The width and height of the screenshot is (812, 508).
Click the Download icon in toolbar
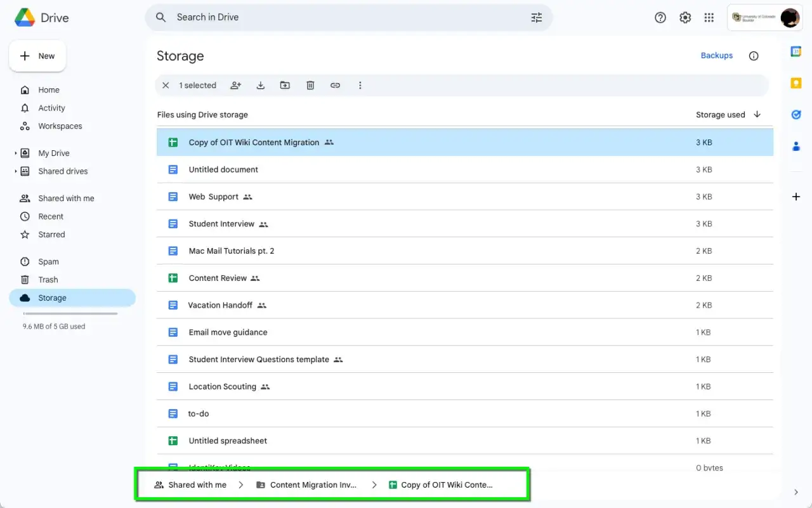[260, 85]
